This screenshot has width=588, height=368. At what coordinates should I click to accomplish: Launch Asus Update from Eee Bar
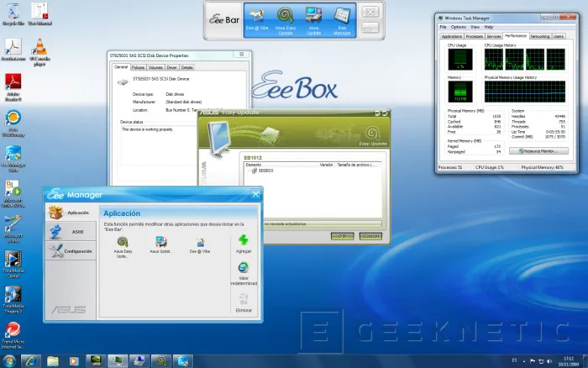click(313, 21)
